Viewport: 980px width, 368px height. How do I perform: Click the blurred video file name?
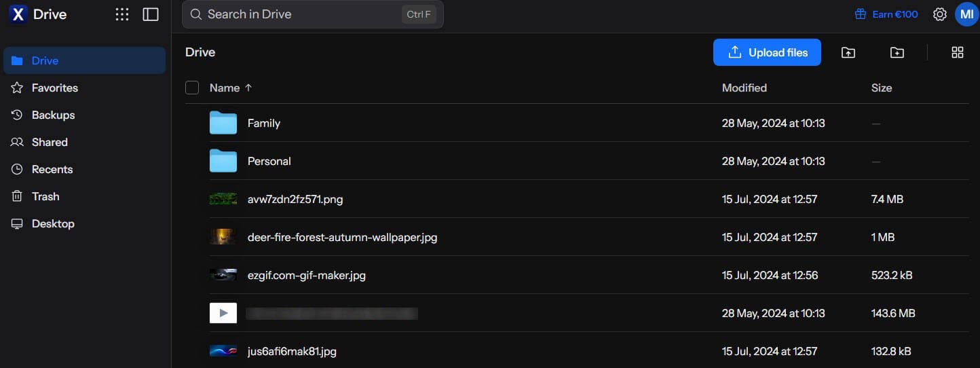[x=332, y=313]
